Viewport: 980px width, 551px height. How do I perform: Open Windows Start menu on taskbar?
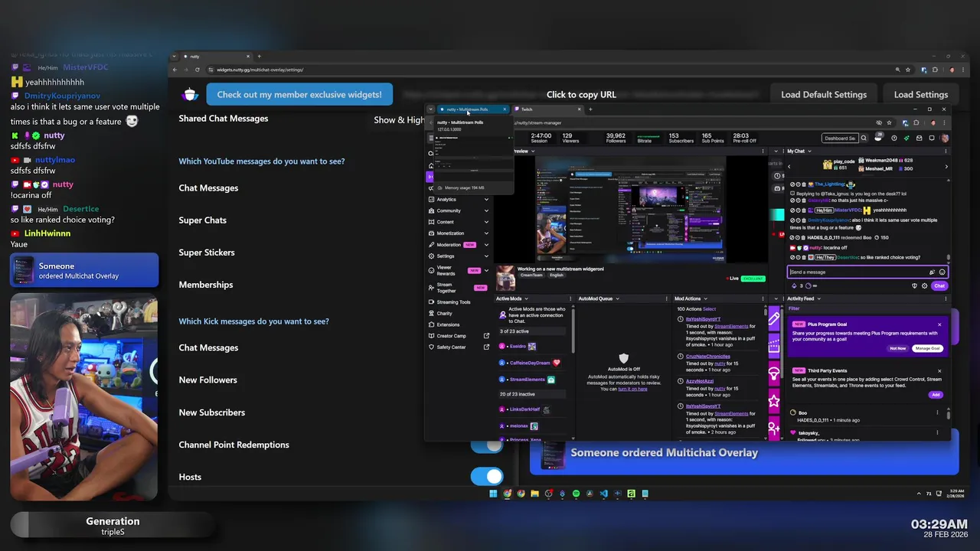(x=493, y=494)
